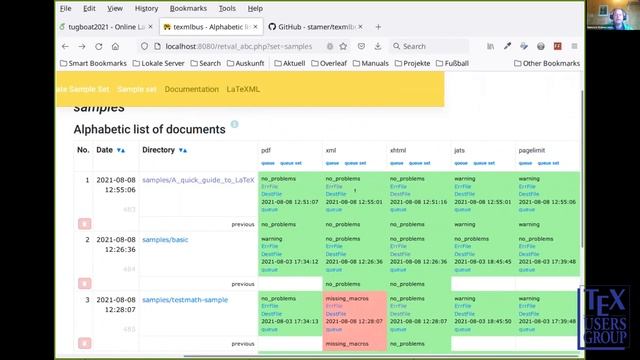Open the Help menu
Image resolution: width=640 pixels, height=360 pixels.
[x=255, y=9]
